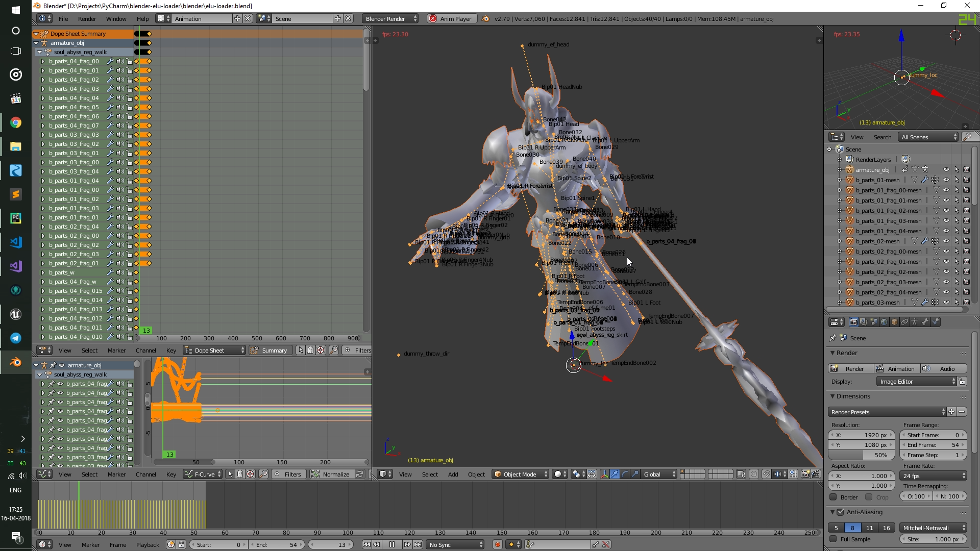980x551 pixels.
Task: Open the File menu
Action: [63, 18]
